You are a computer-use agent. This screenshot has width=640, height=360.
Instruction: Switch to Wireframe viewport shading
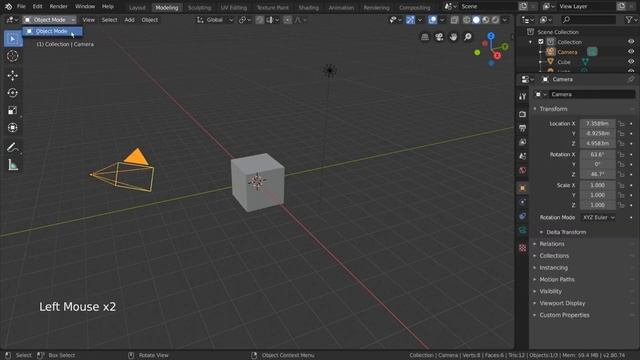(467, 20)
